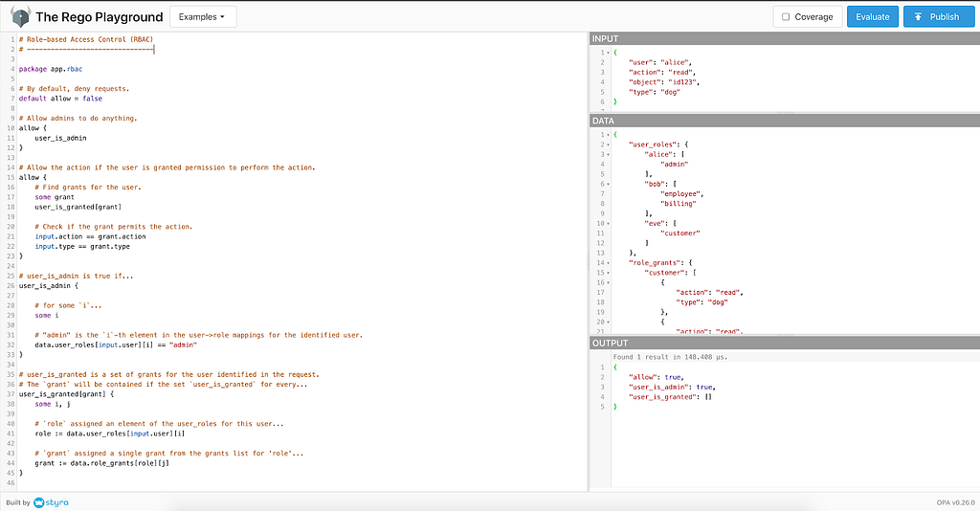This screenshot has height=511, width=980.
Task: Click "package app.rbac" line in editor
Action: (51, 69)
